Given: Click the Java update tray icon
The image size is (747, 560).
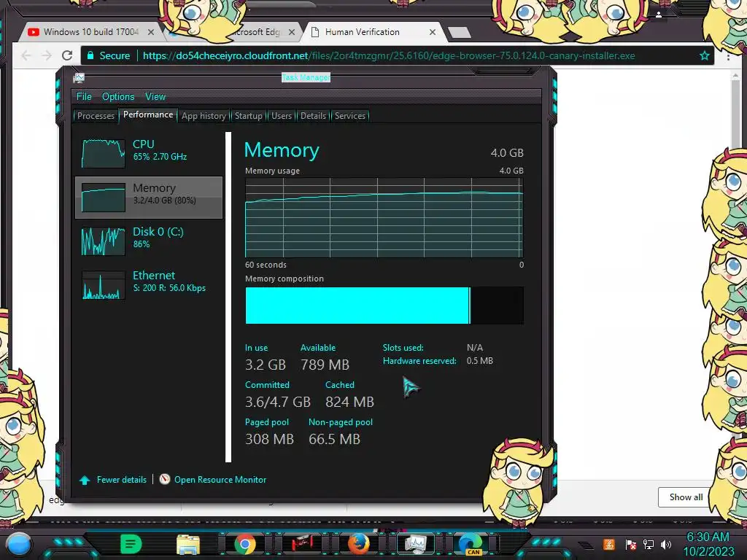Looking at the screenshot, I should (x=609, y=544).
